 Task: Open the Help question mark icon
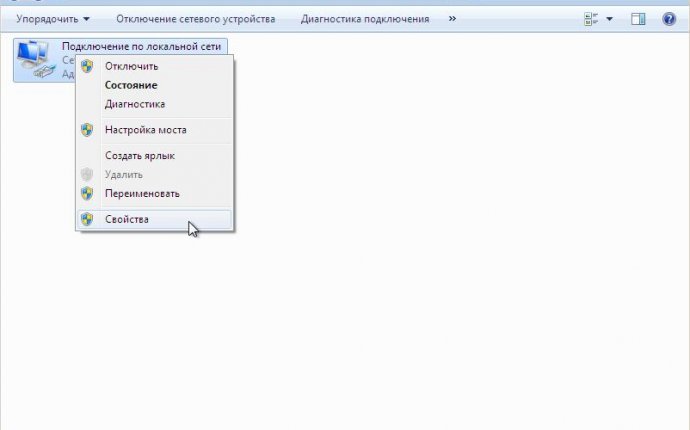(x=669, y=19)
